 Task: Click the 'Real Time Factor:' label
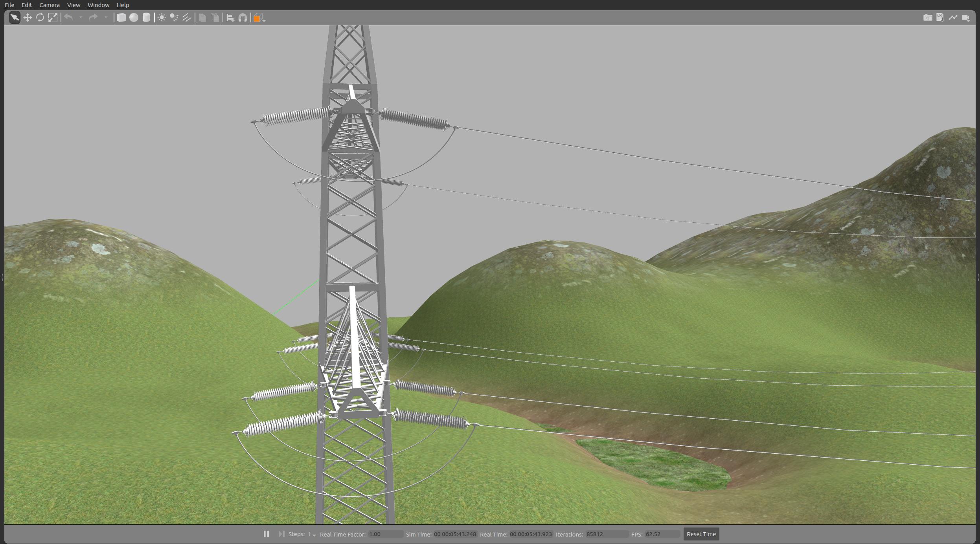tap(343, 534)
